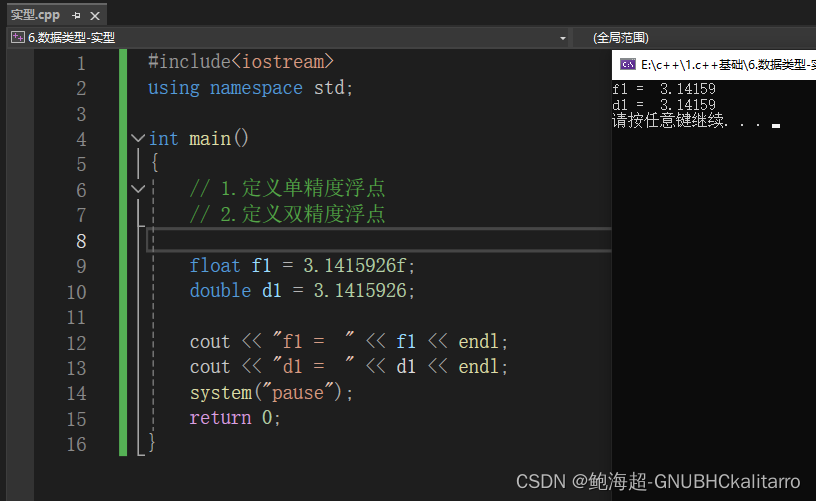Place cursor on empty line 8

[x=379, y=240]
